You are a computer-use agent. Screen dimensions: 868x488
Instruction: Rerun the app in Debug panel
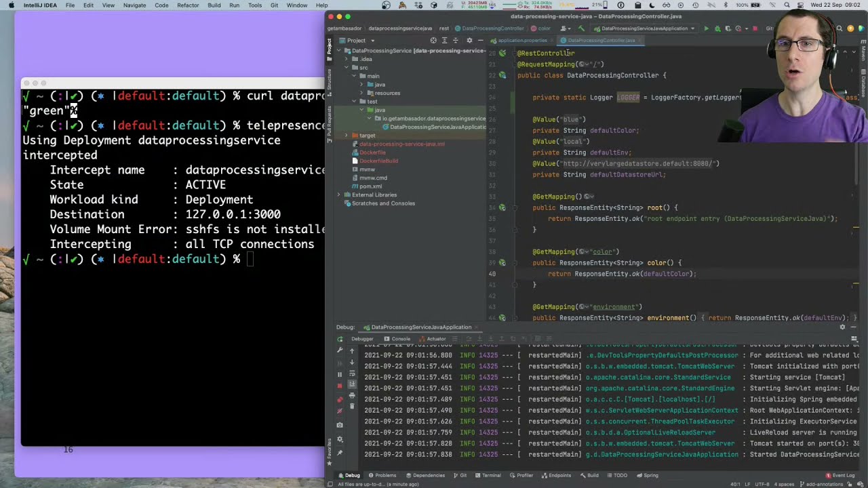point(340,339)
